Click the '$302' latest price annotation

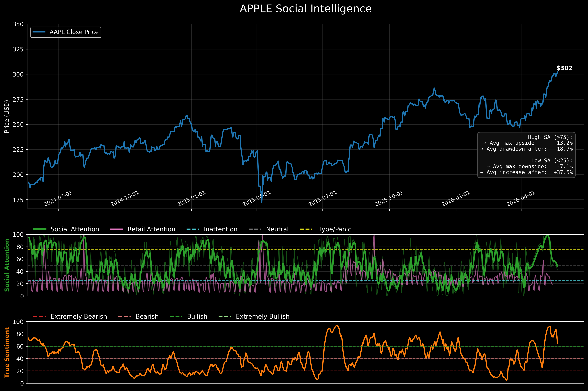(564, 68)
